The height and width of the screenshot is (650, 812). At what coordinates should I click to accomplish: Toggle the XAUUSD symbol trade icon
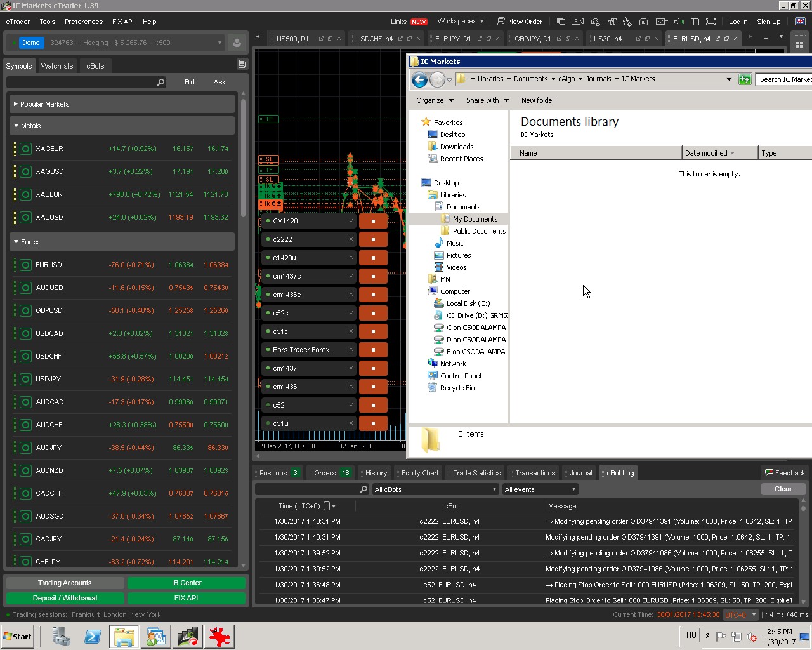25,217
